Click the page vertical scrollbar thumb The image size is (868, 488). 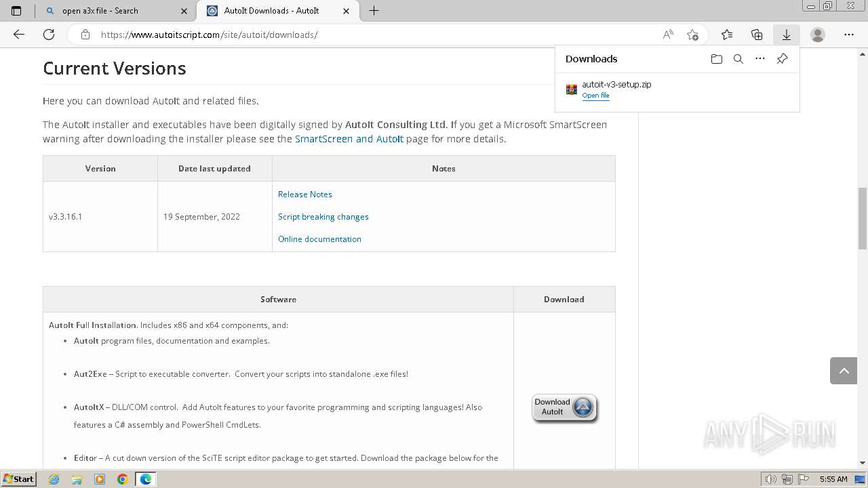[x=863, y=218]
